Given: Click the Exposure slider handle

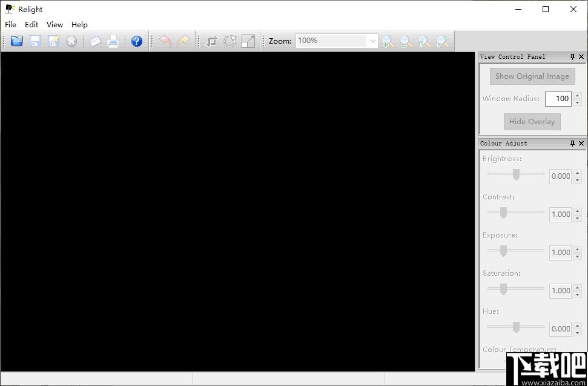Looking at the screenshot, I should tap(504, 251).
